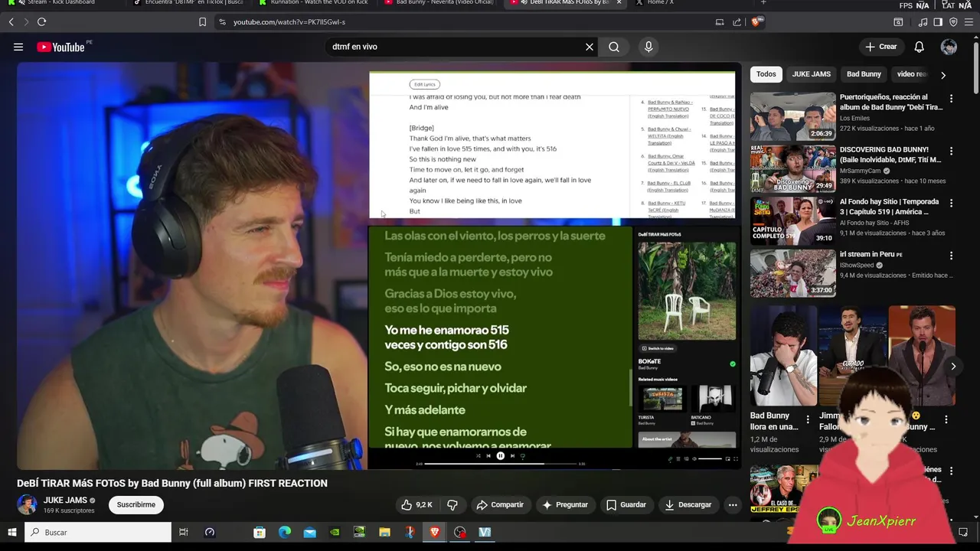This screenshot has width=980, height=551.
Task: Click the browser URL address bar
Action: (x=459, y=22)
